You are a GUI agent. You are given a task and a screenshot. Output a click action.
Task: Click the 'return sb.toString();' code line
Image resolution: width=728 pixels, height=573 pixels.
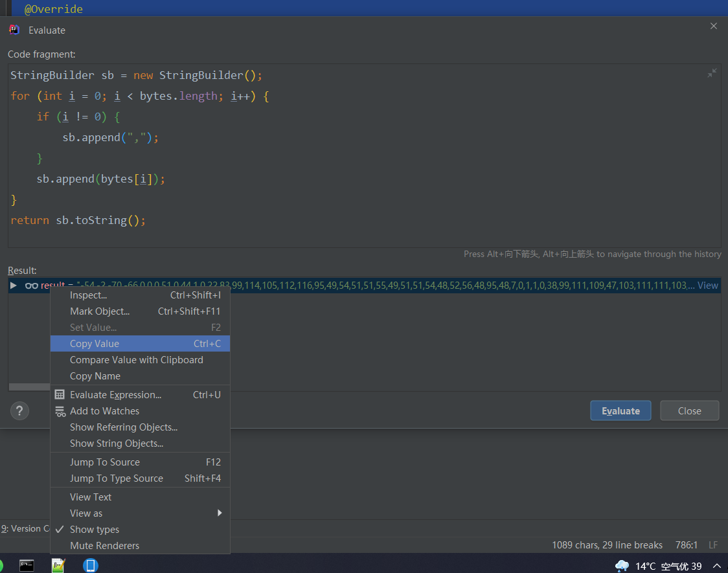[x=78, y=220]
